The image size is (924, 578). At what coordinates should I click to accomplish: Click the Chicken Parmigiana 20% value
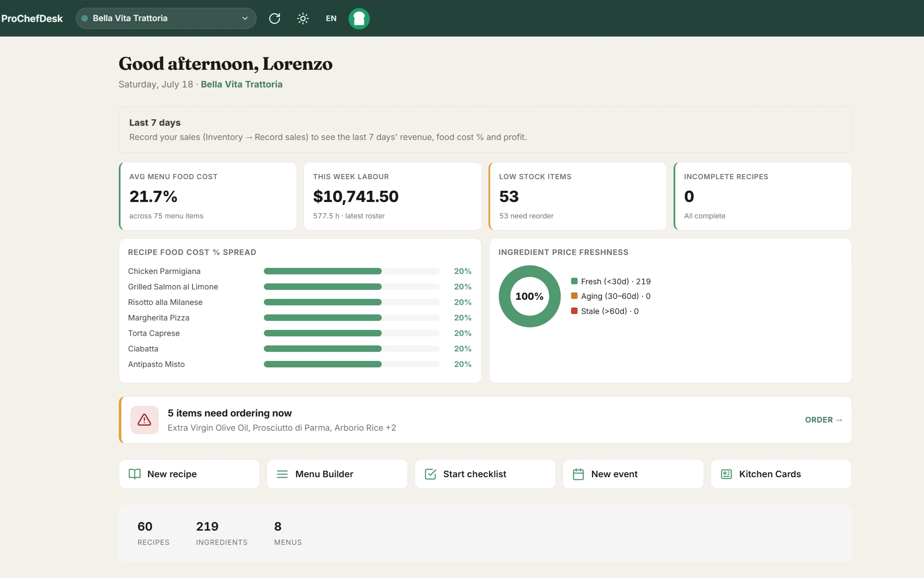[463, 271]
